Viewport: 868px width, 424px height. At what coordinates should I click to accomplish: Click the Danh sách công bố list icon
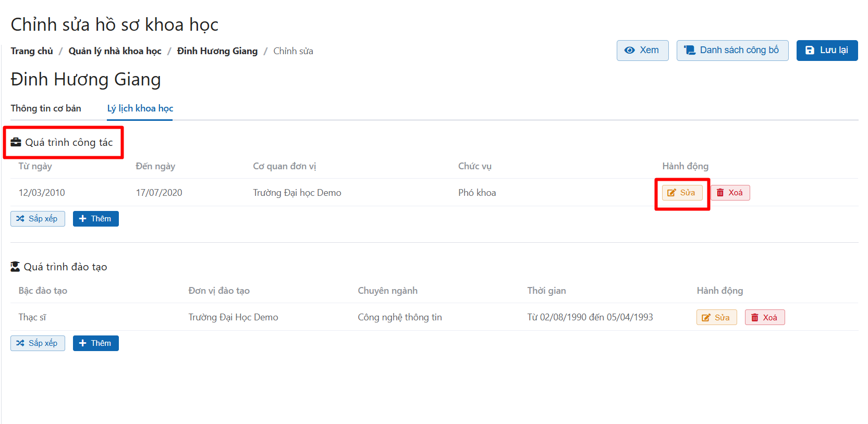tap(690, 51)
